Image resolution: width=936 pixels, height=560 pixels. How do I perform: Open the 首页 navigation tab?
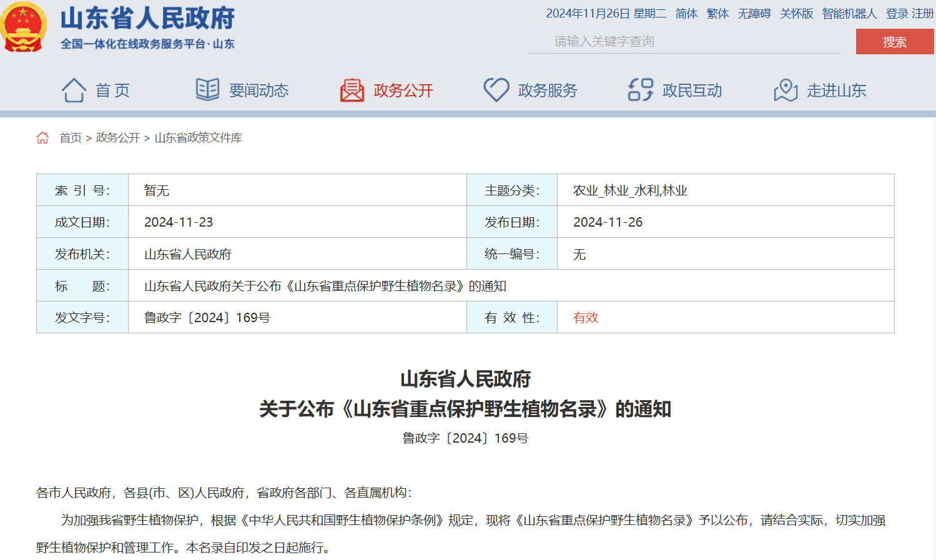[113, 91]
